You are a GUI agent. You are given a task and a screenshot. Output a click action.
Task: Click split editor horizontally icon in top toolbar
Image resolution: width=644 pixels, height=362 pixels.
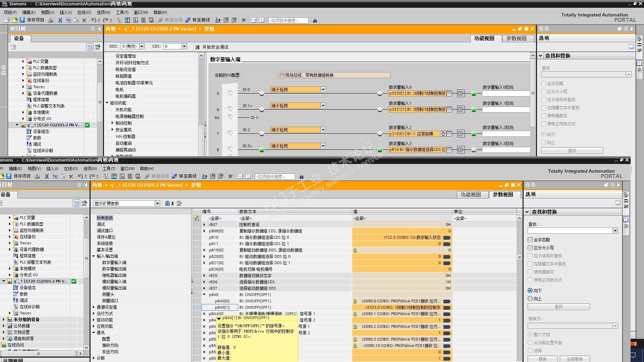coord(254,20)
